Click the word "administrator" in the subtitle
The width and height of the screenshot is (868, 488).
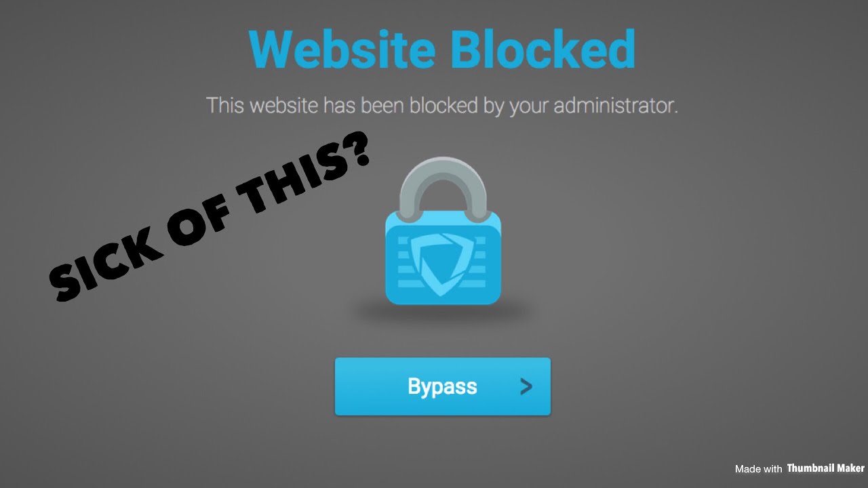(x=616, y=106)
